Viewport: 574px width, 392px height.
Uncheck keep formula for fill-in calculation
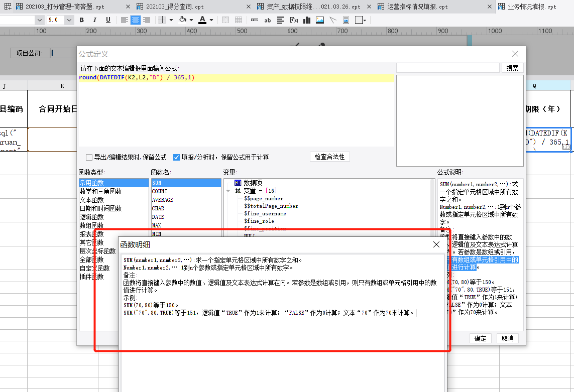176,158
